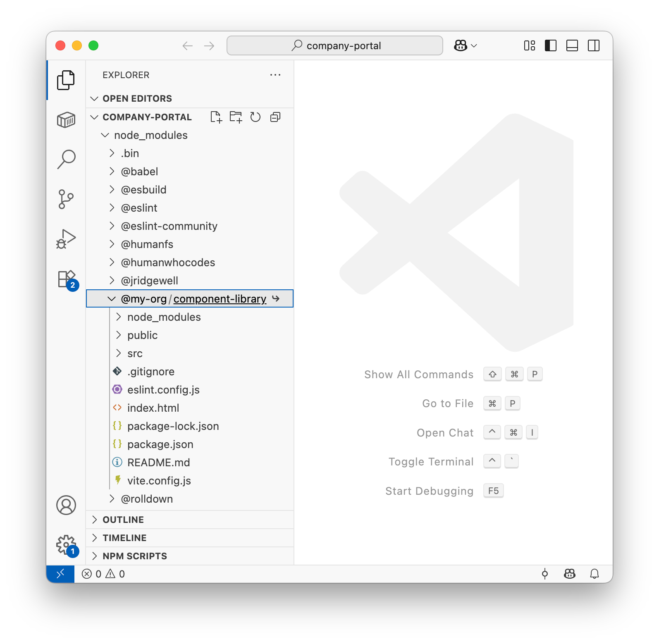Open the Manage gear menu

66,545
